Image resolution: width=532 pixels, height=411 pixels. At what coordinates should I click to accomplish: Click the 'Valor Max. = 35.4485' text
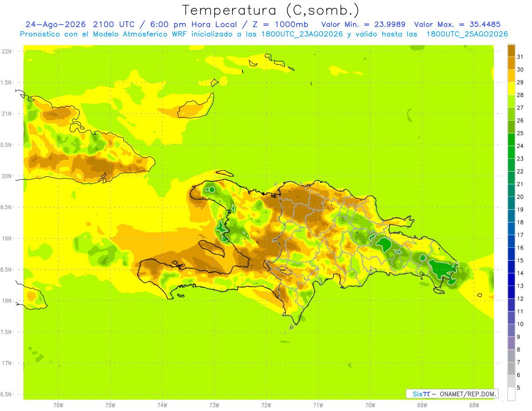[457, 24]
